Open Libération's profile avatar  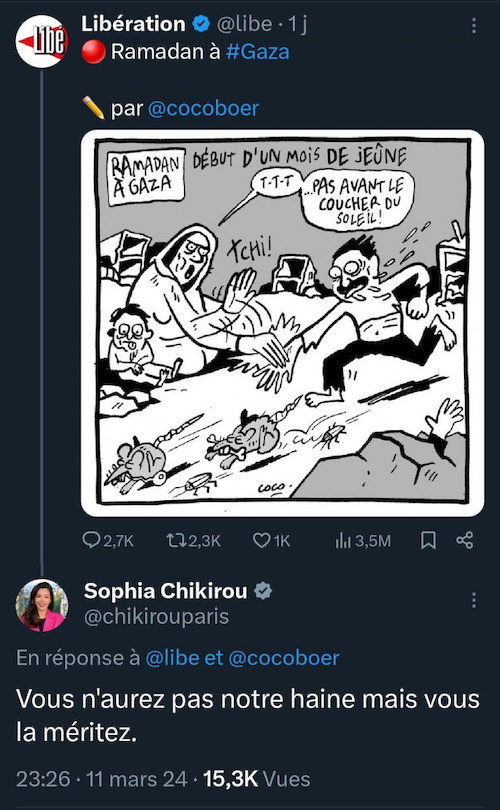42,42
